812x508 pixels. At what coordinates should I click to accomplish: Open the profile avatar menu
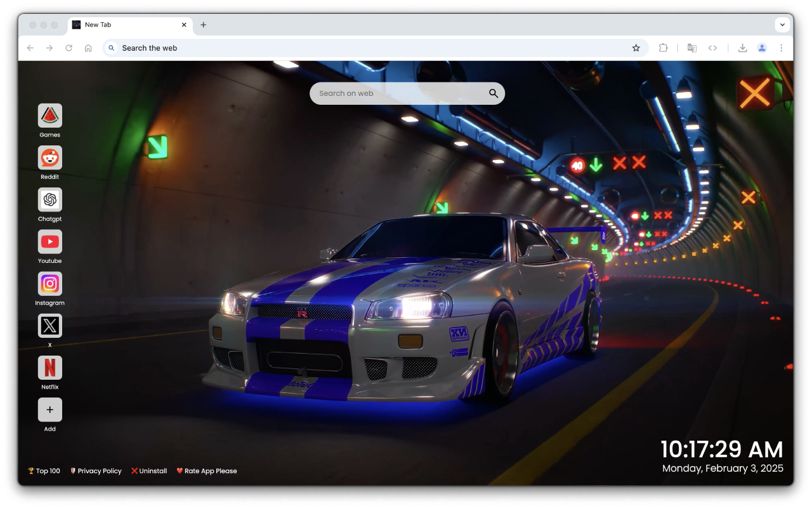(762, 48)
